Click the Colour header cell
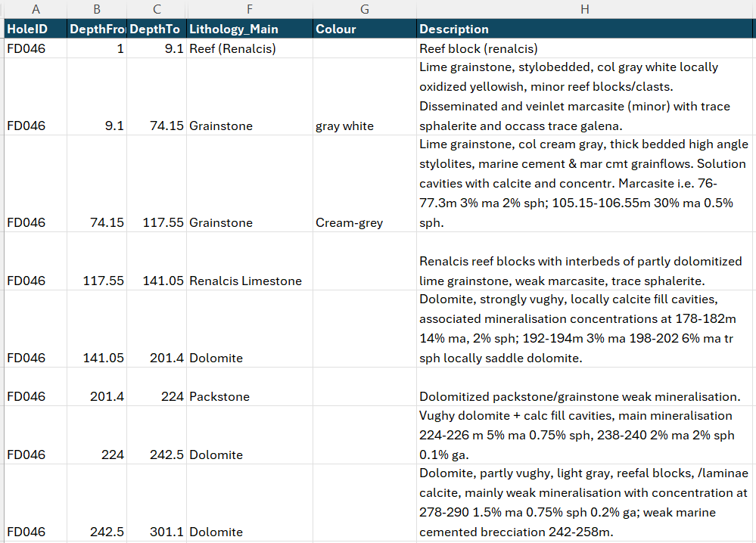This screenshot has height=543, width=756. tap(365, 29)
